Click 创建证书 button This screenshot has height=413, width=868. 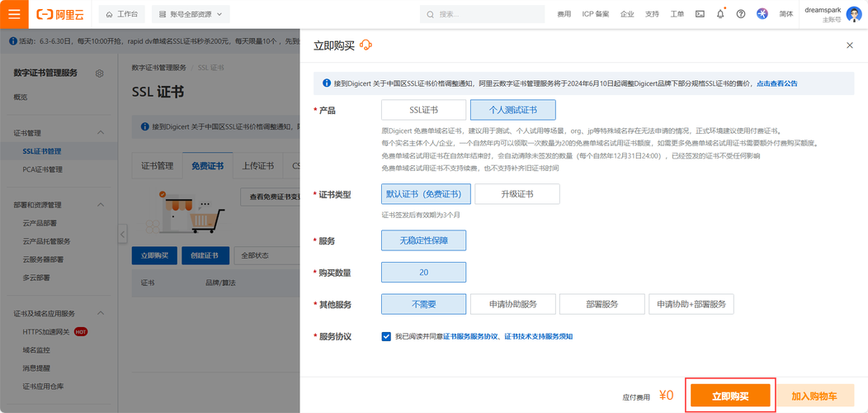pyautogui.click(x=205, y=255)
